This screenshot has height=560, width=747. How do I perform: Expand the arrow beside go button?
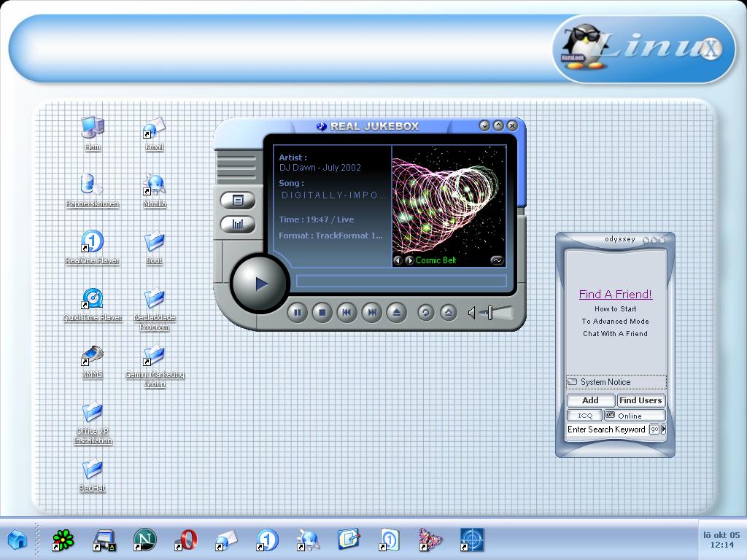point(664,429)
